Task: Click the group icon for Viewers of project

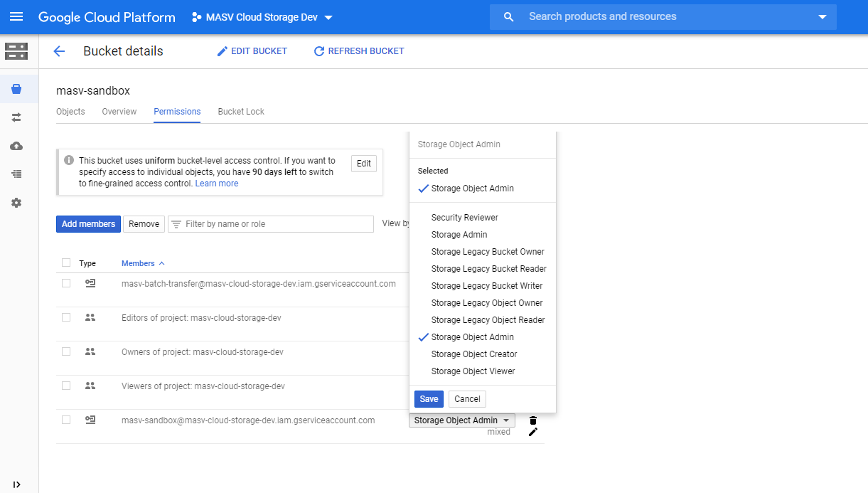Action: 90,386
